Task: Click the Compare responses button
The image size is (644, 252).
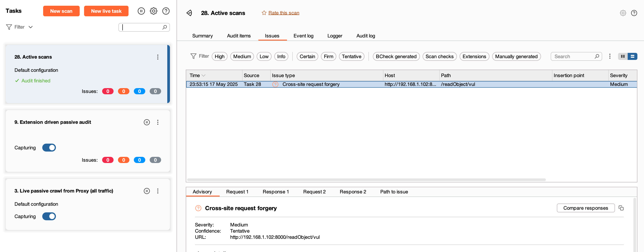Action: pyautogui.click(x=585, y=208)
